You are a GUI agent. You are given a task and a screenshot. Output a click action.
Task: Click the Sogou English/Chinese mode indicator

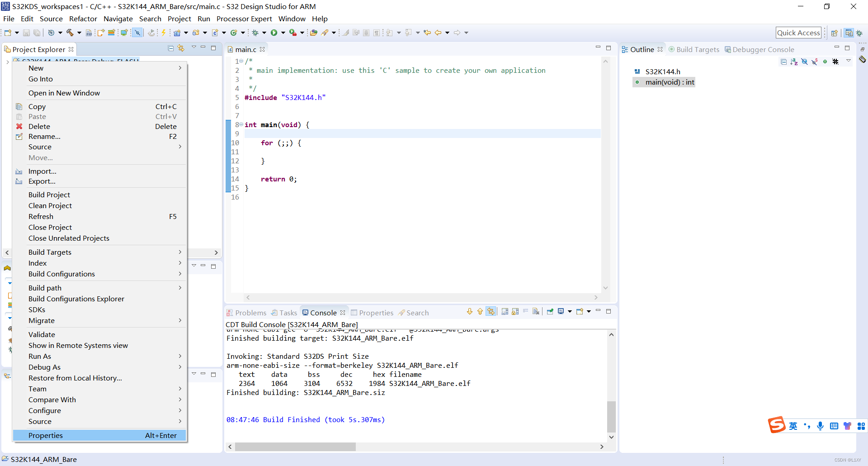[x=793, y=426]
